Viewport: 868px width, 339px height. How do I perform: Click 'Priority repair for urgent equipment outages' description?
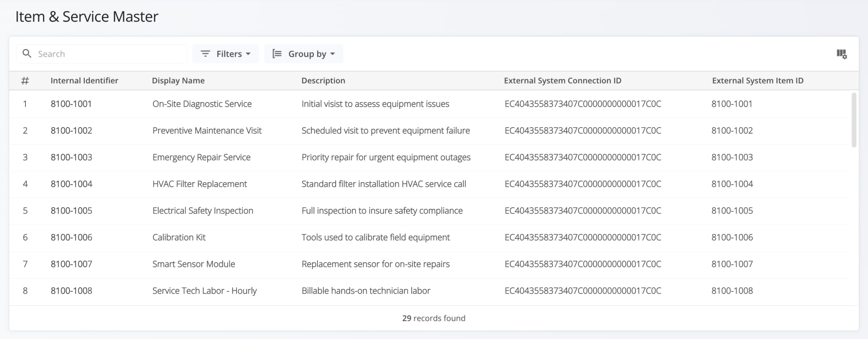tap(386, 157)
